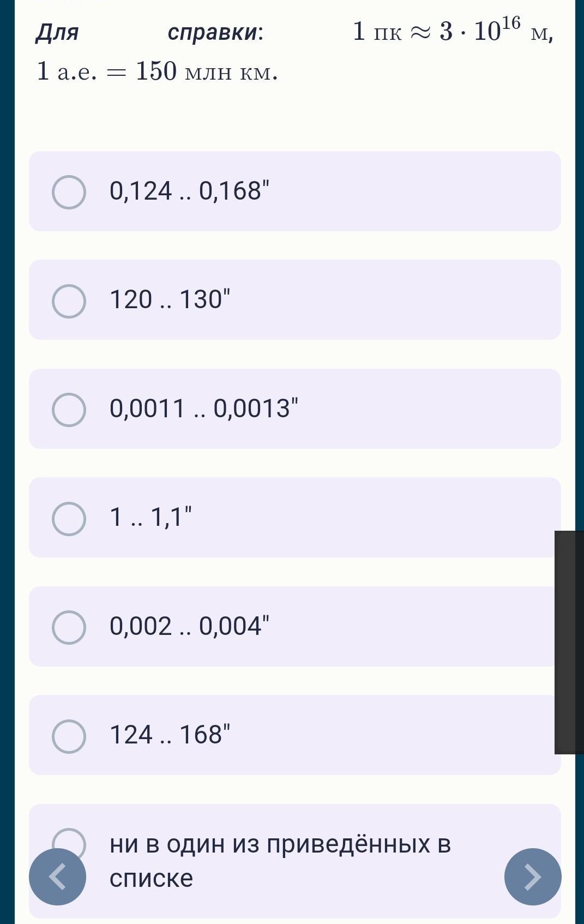
Task: Tap the answer label 0,0011 .. 0,0013"
Action: pyautogui.click(x=204, y=408)
